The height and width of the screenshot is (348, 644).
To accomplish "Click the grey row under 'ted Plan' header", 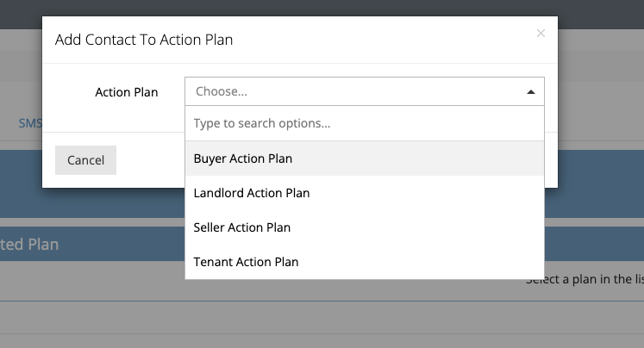I will tap(86, 281).
